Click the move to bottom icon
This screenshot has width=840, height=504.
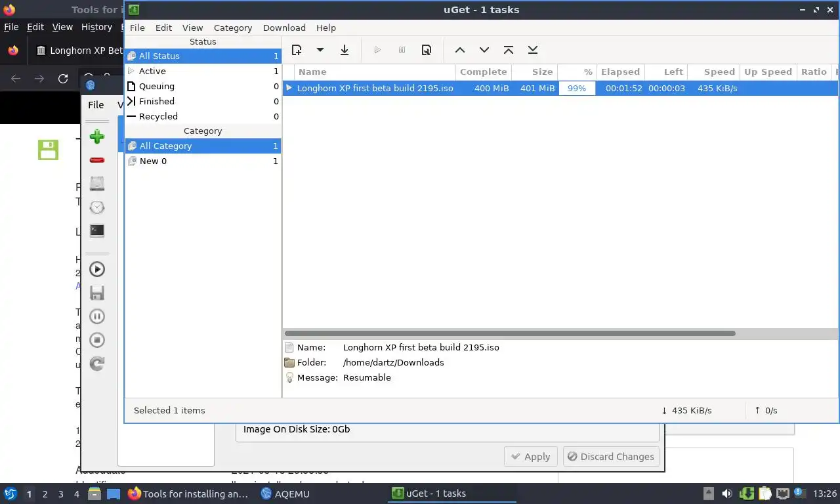click(x=533, y=50)
